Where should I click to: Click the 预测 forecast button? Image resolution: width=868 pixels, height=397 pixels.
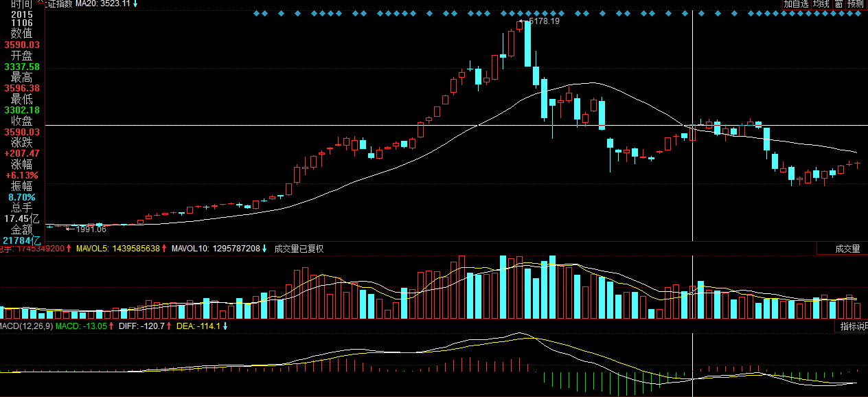[x=856, y=3]
